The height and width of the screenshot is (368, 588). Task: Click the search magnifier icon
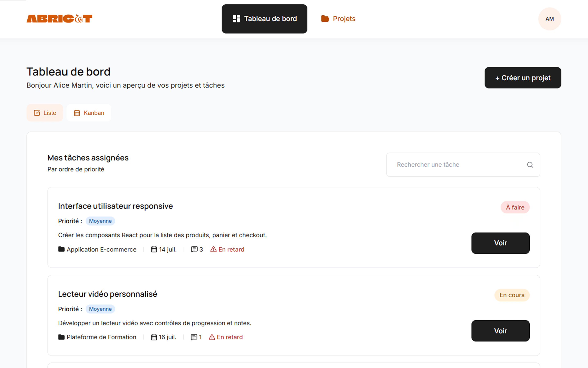[x=530, y=165]
